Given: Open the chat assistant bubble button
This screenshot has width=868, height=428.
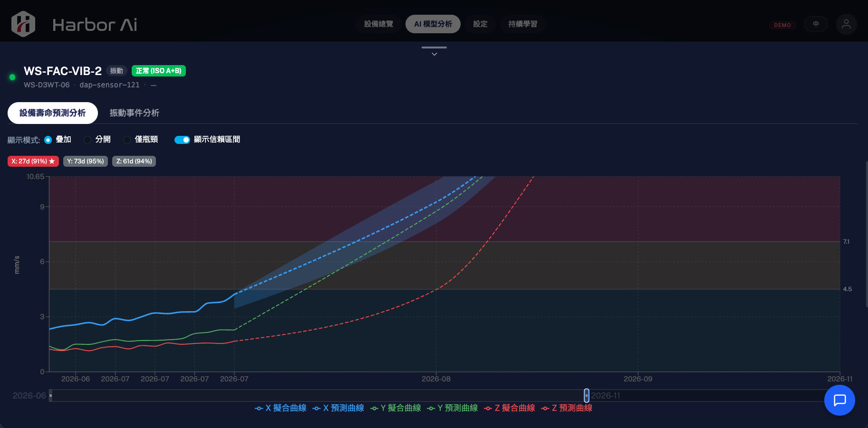Looking at the screenshot, I should point(839,400).
